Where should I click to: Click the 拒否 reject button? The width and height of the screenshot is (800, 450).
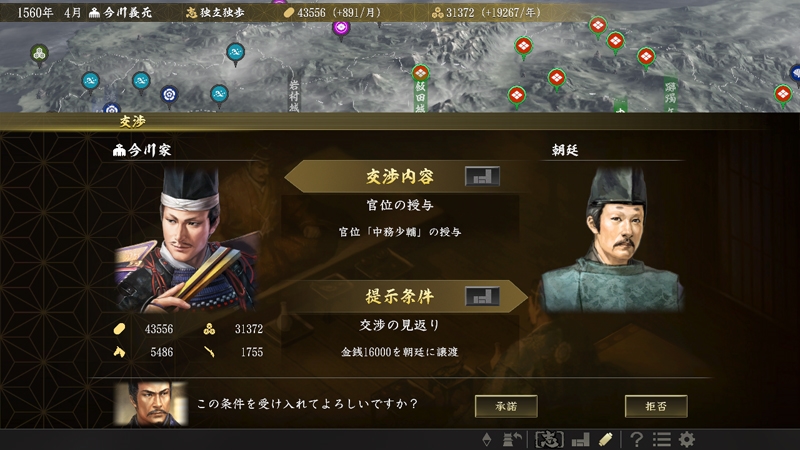click(x=656, y=406)
